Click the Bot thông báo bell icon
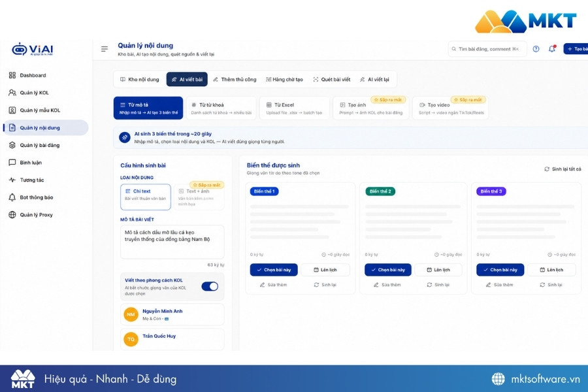The width and height of the screenshot is (588, 392). pyautogui.click(x=12, y=197)
